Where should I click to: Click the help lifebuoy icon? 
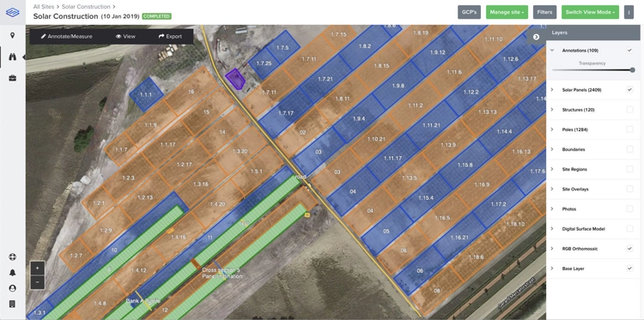coord(12,257)
